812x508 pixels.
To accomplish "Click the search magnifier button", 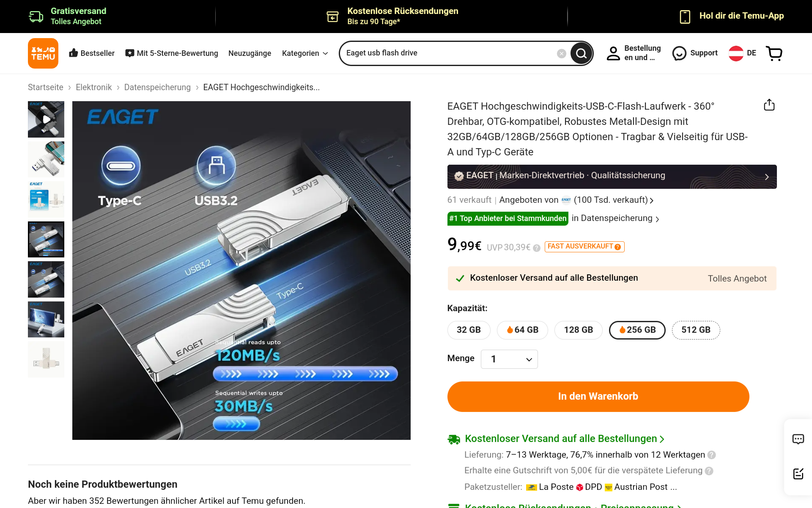I will [581, 53].
